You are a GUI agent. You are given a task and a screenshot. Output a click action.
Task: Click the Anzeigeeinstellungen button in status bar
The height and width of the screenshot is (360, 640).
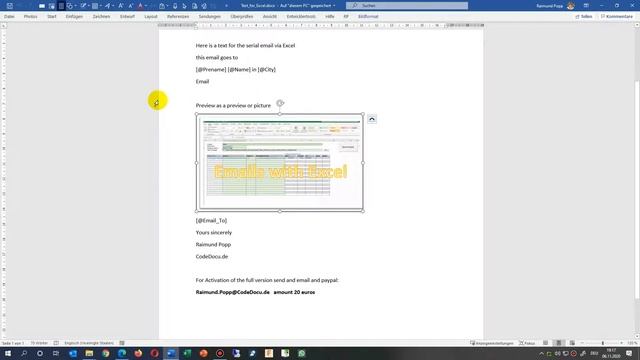click(x=492, y=343)
